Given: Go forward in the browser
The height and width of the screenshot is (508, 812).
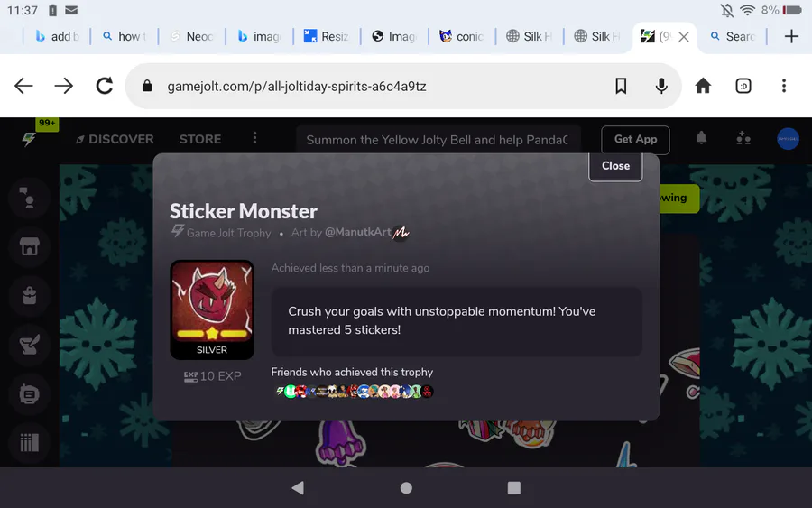Looking at the screenshot, I should pos(64,86).
